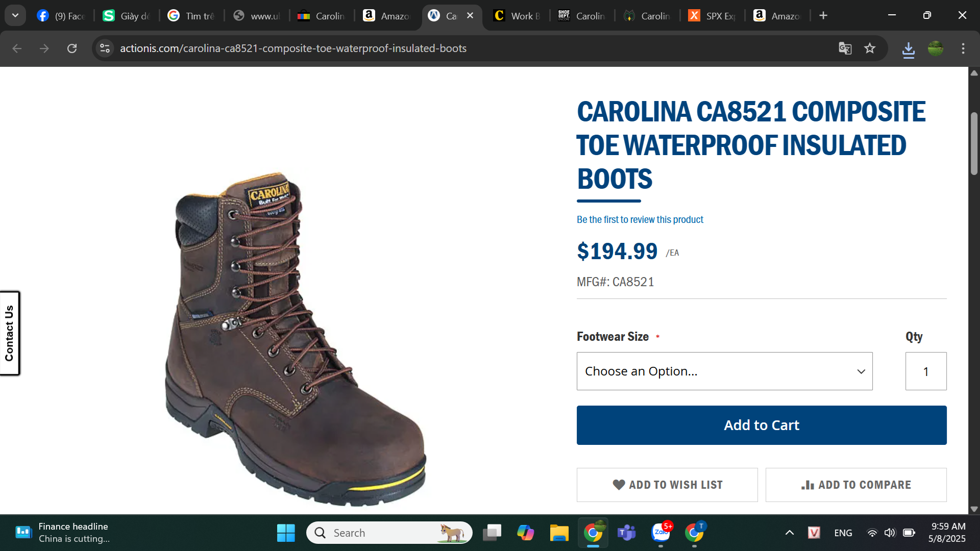Screen dimensions: 980x551
Task: Open Chrome downloads icon
Action: [x=909, y=49]
